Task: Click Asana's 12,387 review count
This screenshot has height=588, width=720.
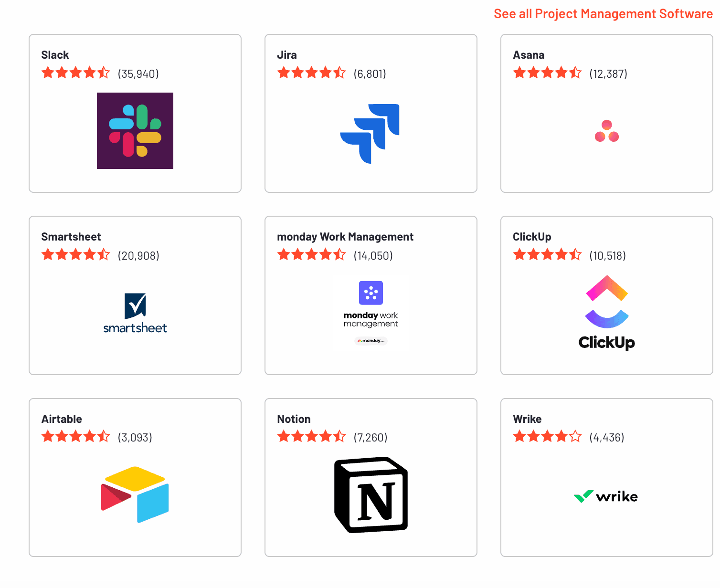Action: click(608, 74)
